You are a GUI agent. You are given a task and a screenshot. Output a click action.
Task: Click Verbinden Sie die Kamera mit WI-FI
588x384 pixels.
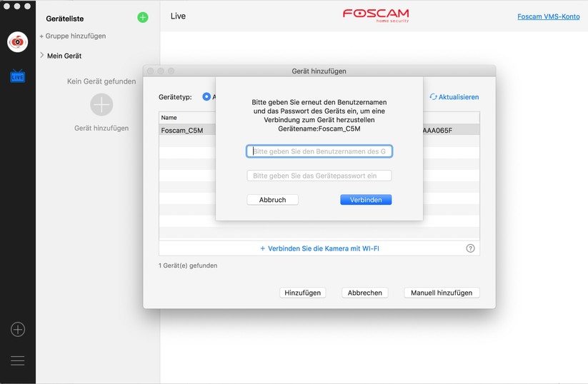[x=319, y=248]
